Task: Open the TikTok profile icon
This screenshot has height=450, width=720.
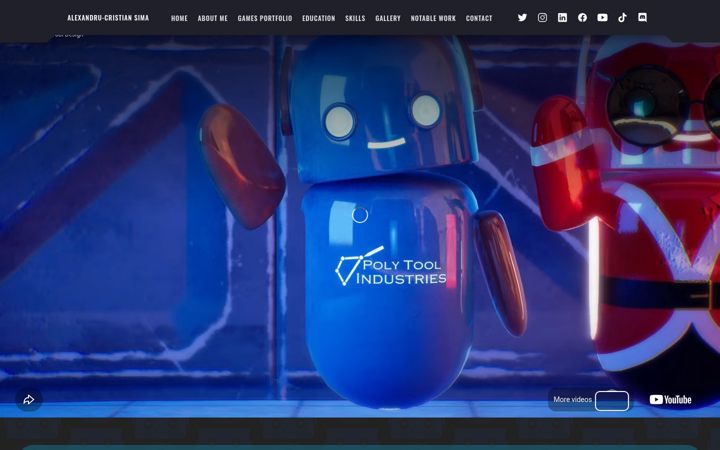Action: coord(622,17)
